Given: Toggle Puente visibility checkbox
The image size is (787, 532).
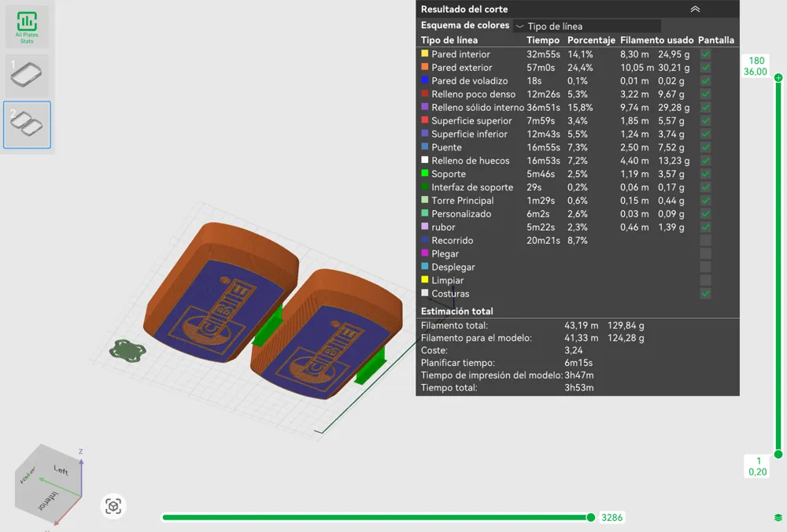Looking at the screenshot, I should point(706,147).
